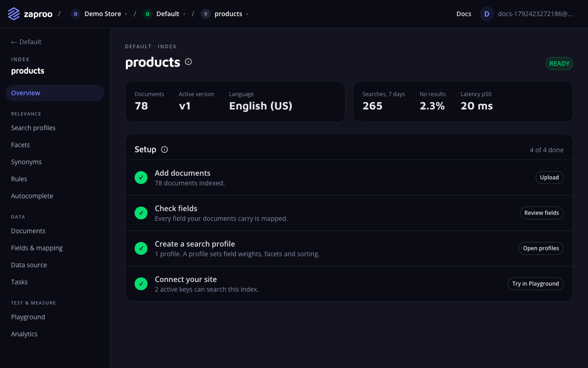Screen dimensions: 588x368
Task: Open Playground from the sidebar
Action: (55, 317)
